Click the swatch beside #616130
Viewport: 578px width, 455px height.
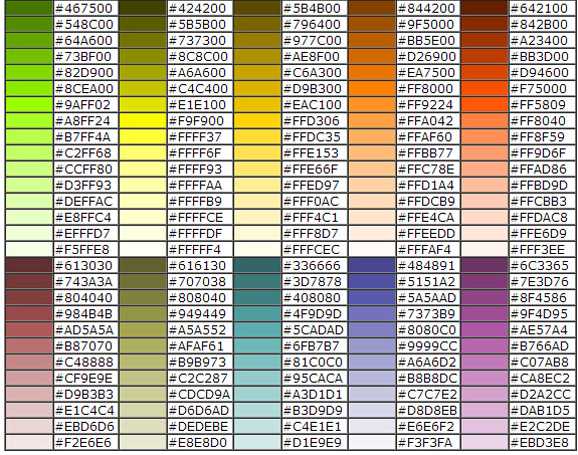coord(143,265)
